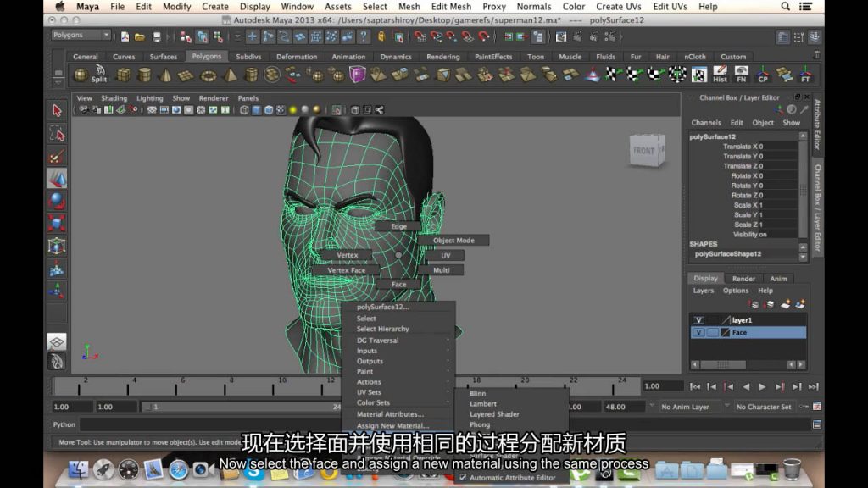Create a polygon sphere from the shelf
The height and width of the screenshot is (488, 868).
point(81,75)
